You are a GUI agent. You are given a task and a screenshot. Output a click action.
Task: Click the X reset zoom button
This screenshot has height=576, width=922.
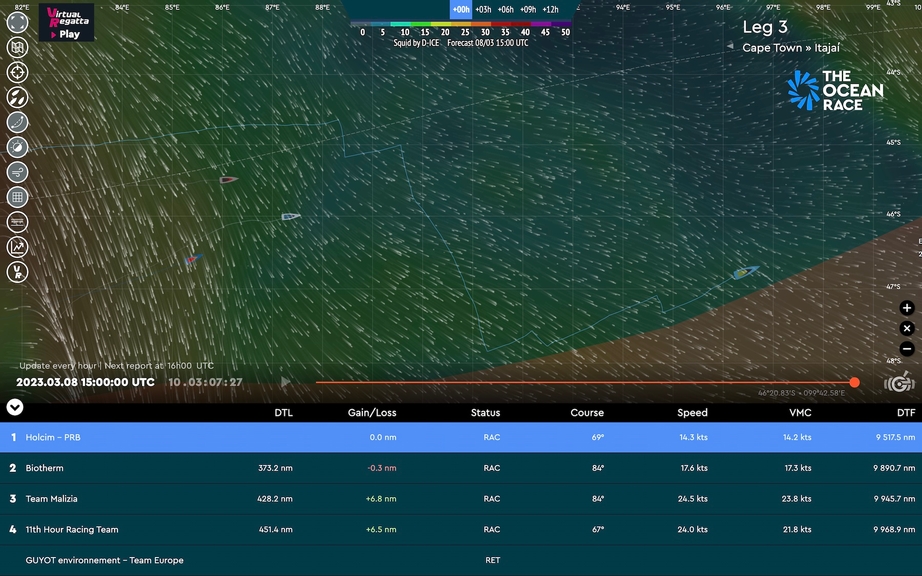907,329
